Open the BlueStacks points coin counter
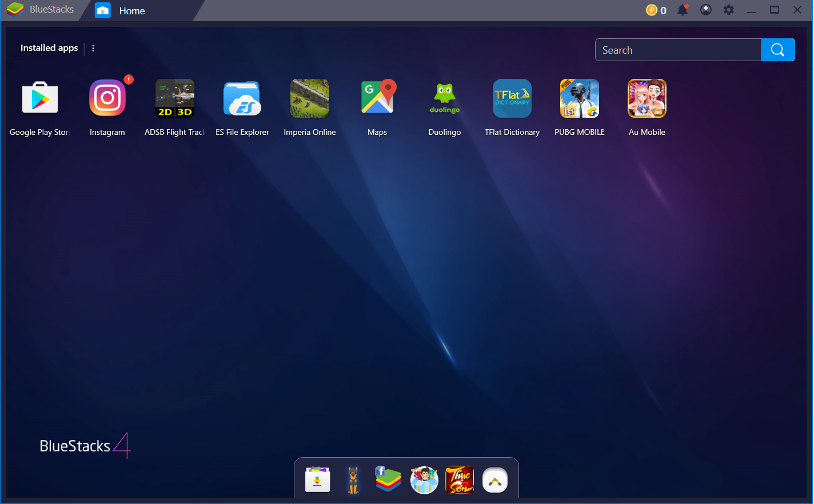This screenshot has width=814, height=504. click(x=656, y=10)
